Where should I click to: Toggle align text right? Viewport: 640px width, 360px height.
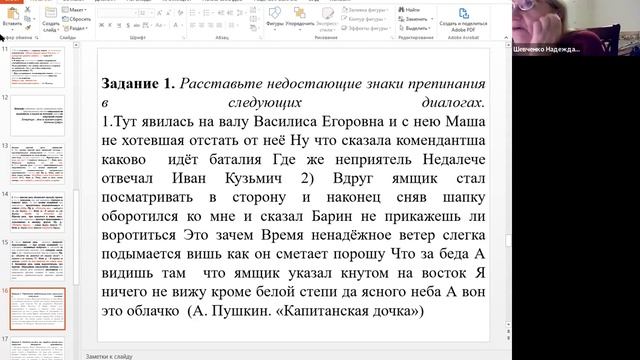point(211,25)
